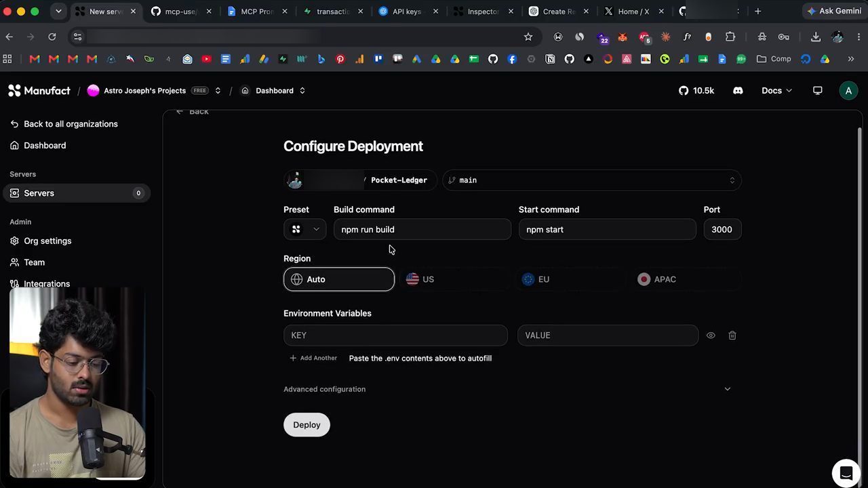Select the EU region option
Viewport: 868px width, 488px height.
click(570, 279)
